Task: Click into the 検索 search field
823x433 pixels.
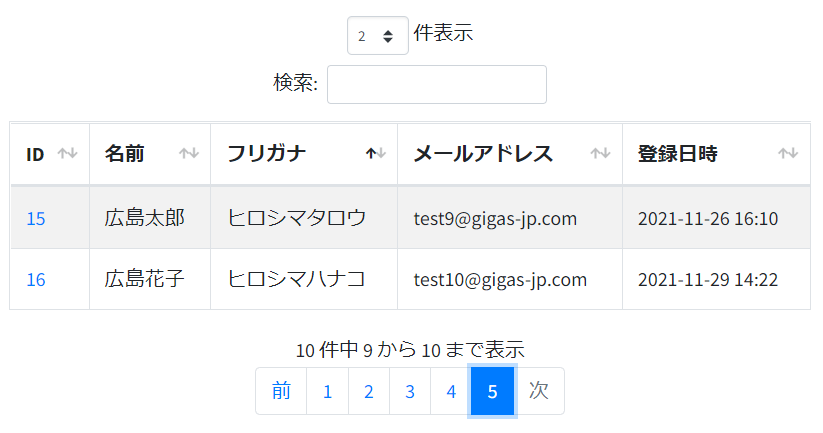Action: 437,85
